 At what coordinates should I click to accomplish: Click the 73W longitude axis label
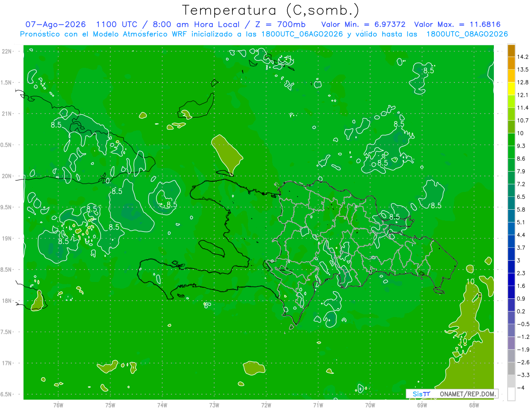click(214, 405)
